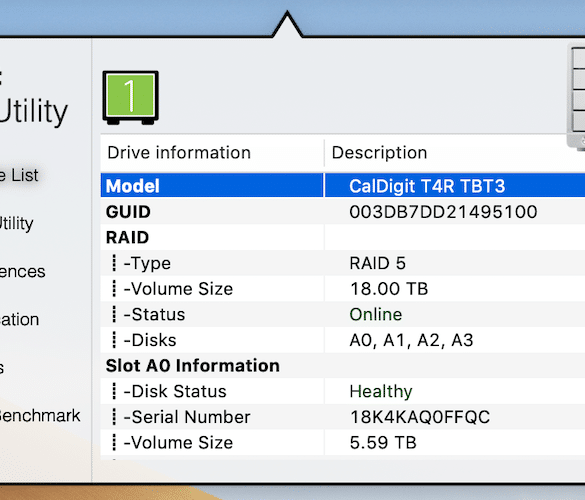
Task: Click the 18.00 TB volume size value
Action: coord(389,289)
